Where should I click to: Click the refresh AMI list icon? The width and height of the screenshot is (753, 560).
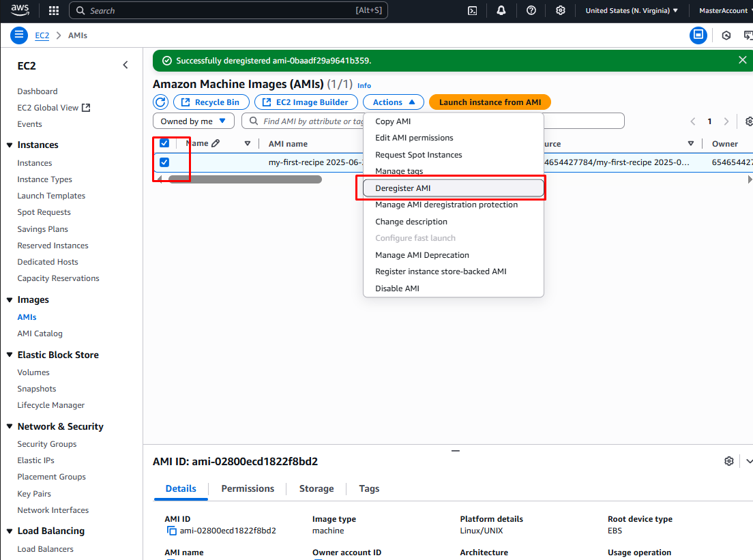coord(160,102)
